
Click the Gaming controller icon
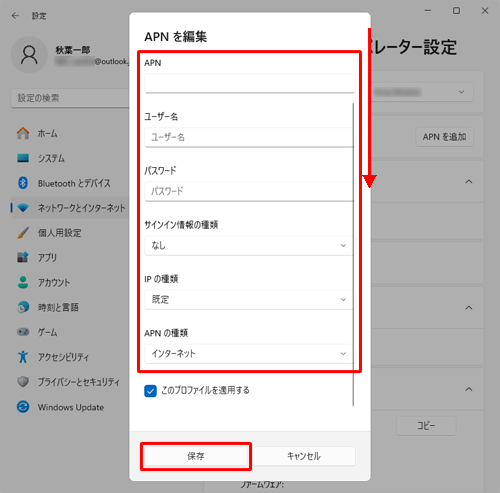click(x=23, y=332)
